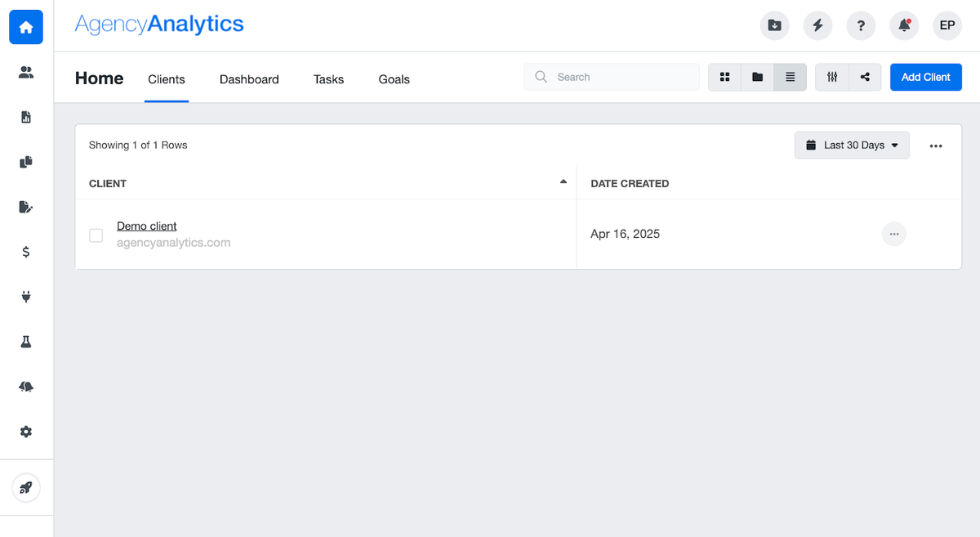Open the Home icon in sidebar

pos(26,28)
